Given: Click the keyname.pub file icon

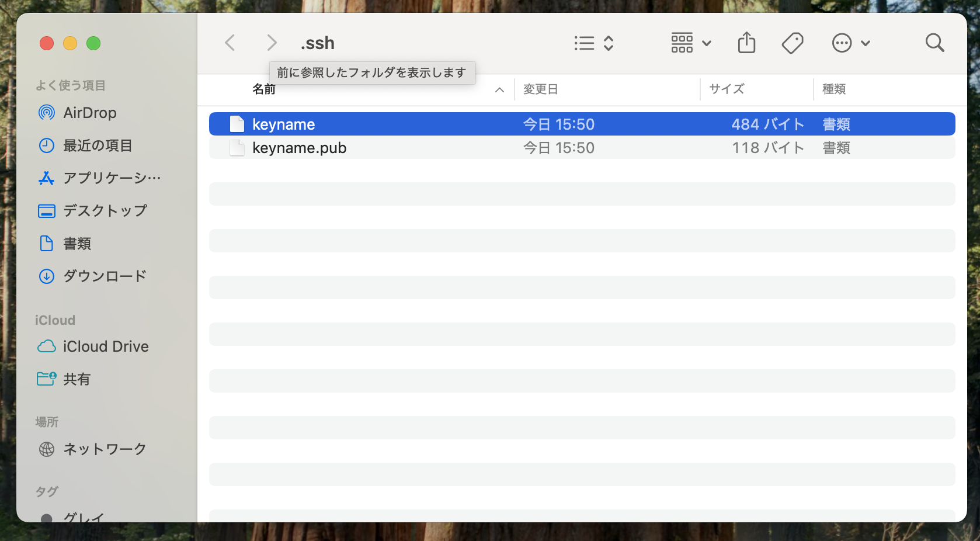Looking at the screenshot, I should 237,147.
